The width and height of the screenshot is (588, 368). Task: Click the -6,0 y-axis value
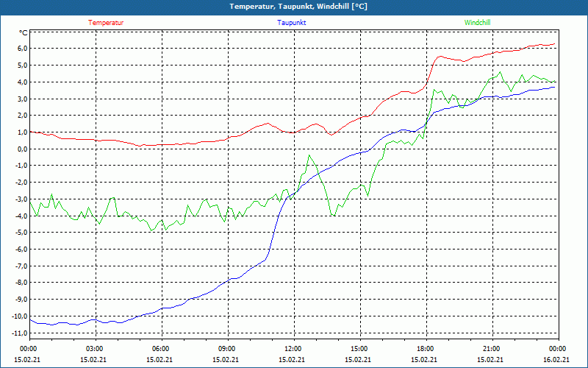point(21,250)
